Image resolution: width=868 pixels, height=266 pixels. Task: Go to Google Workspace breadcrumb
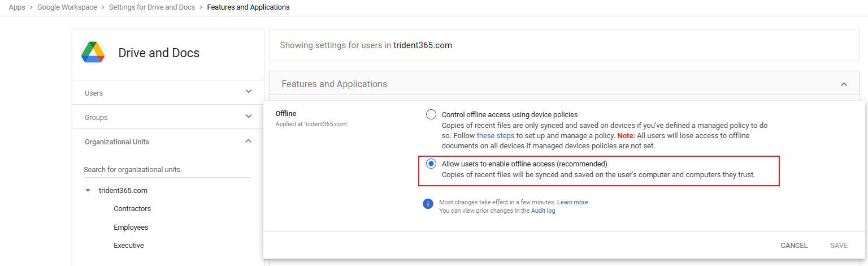point(67,7)
